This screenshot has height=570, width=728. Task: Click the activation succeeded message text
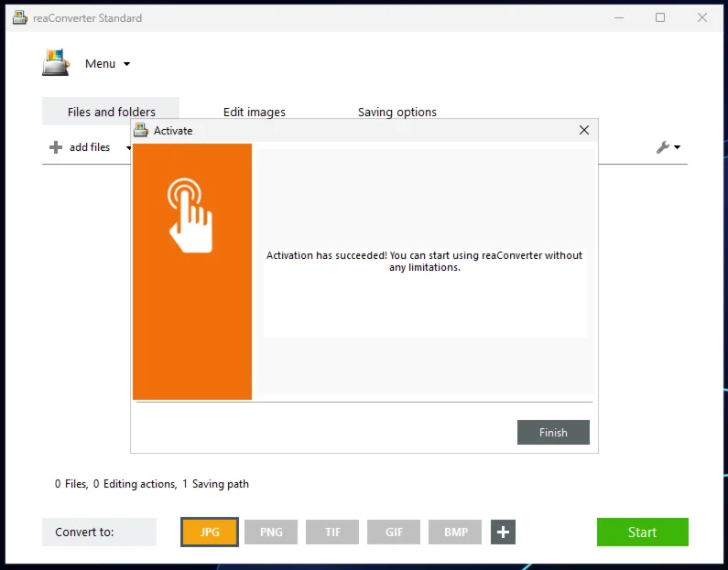tap(424, 261)
